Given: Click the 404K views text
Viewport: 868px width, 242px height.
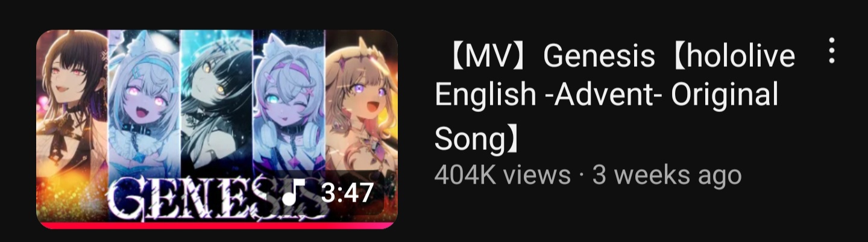Looking at the screenshot, I should coord(502,175).
